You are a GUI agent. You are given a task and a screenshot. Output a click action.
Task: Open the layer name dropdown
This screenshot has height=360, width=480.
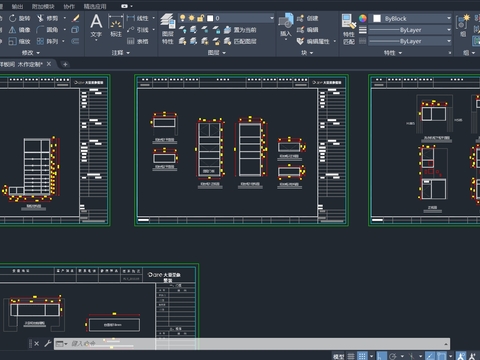(x=272, y=18)
